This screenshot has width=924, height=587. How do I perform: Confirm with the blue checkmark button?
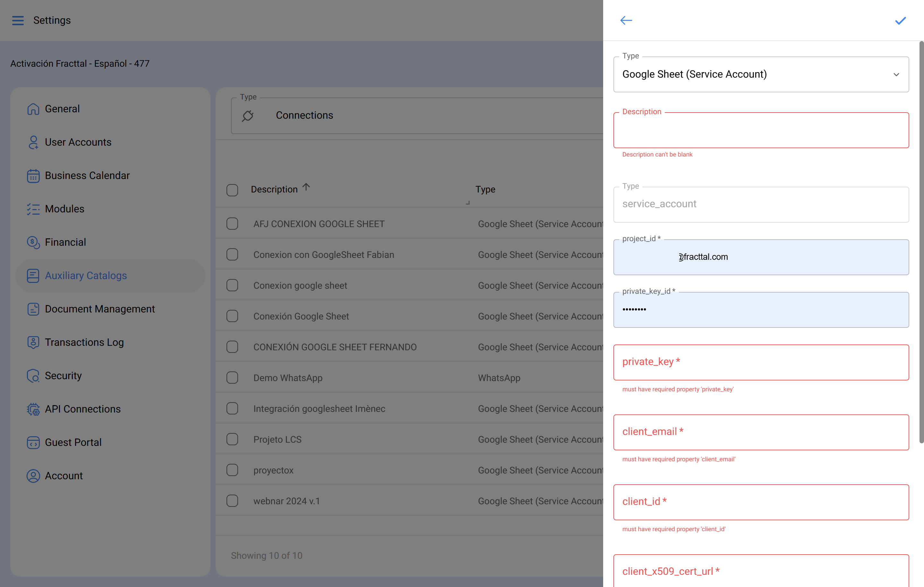tap(900, 21)
